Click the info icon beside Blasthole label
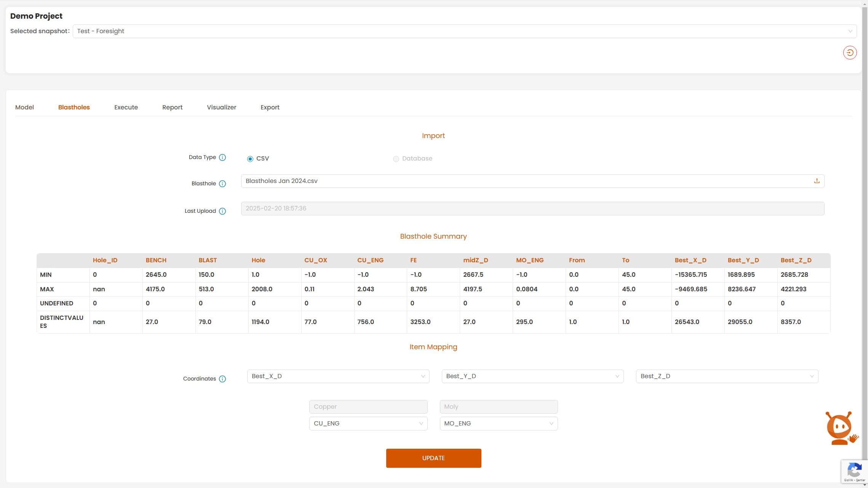 pyautogui.click(x=222, y=184)
